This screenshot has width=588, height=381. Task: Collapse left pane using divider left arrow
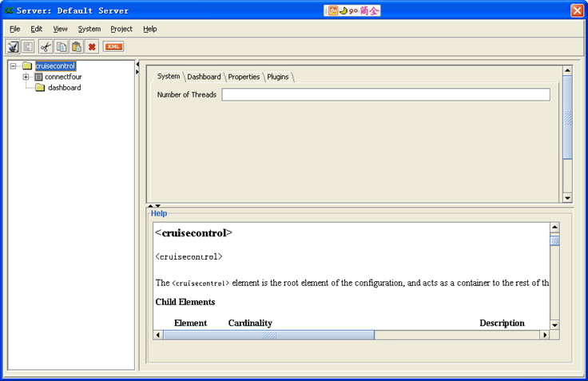pos(137,64)
